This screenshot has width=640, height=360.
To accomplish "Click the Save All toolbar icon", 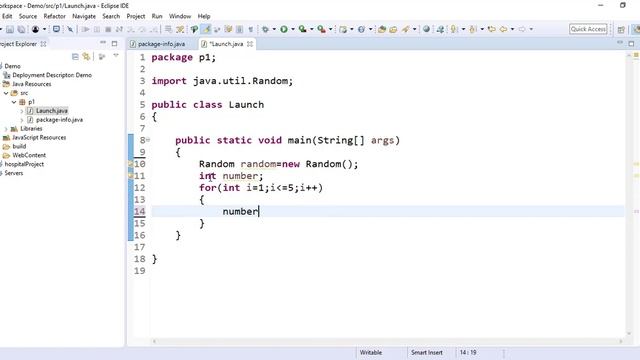I will 21,29.
